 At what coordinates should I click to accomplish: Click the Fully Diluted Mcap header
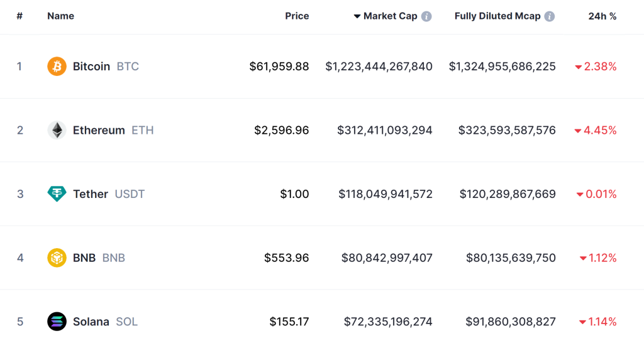click(x=497, y=16)
